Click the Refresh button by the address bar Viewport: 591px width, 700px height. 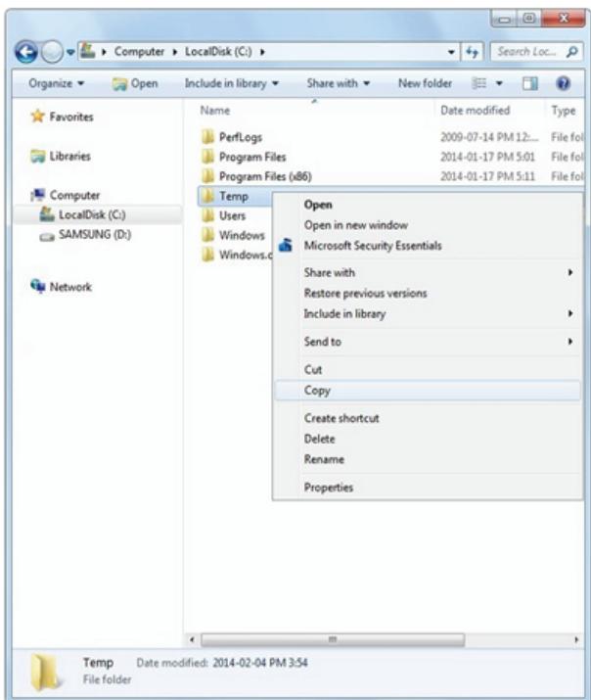point(473,52)
